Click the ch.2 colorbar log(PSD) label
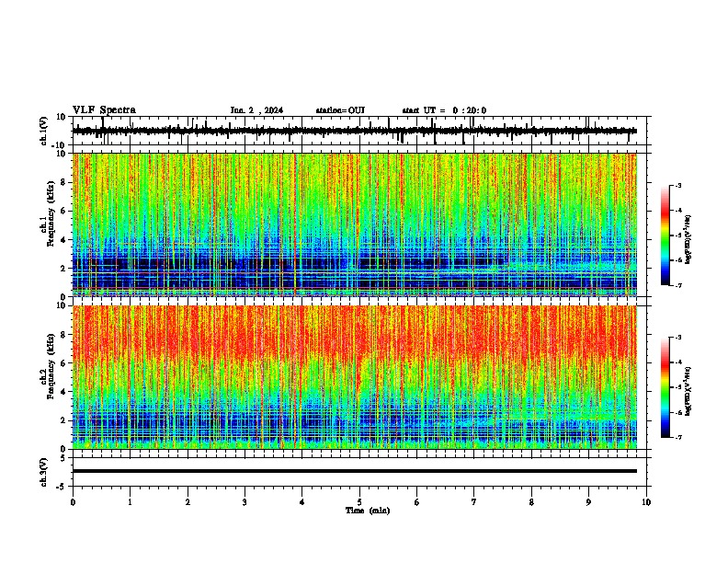The image size is (728, 563). pyautogui.click(x=688, y=392)
